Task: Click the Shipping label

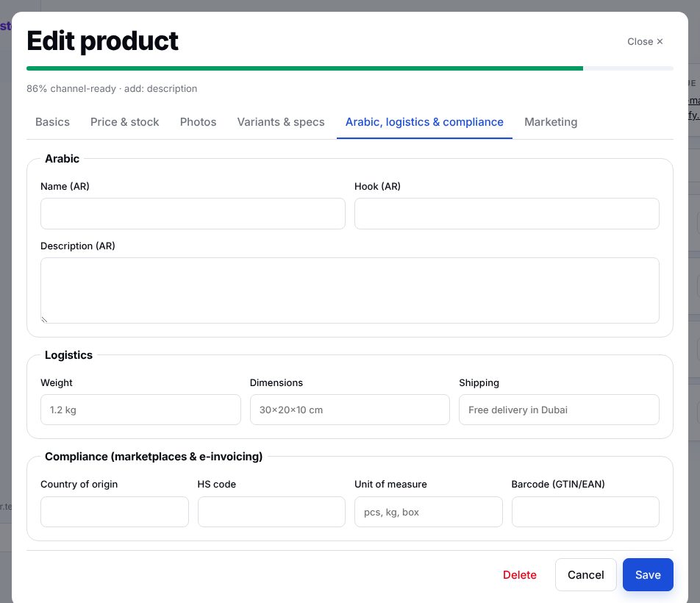Action: 479,383
